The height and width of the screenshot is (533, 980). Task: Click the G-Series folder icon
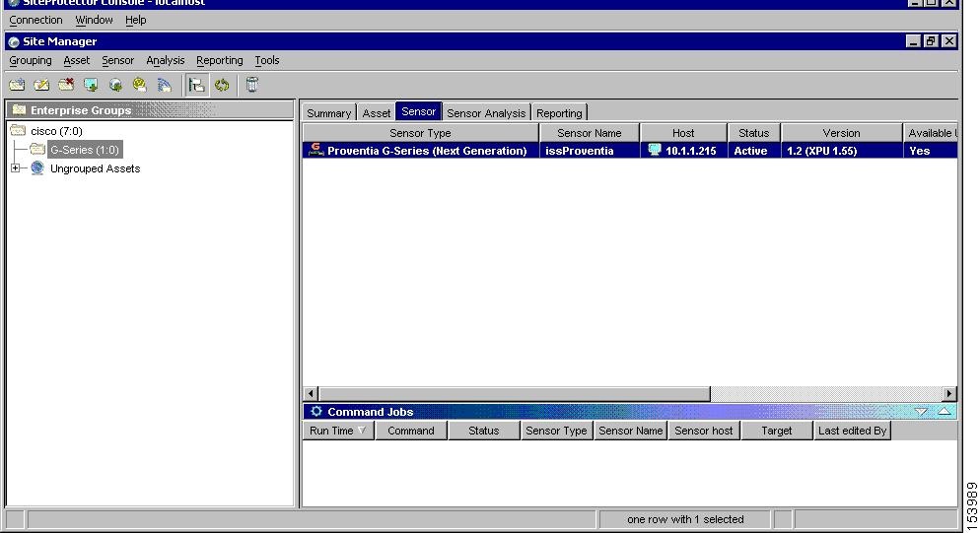coord(37,150)
